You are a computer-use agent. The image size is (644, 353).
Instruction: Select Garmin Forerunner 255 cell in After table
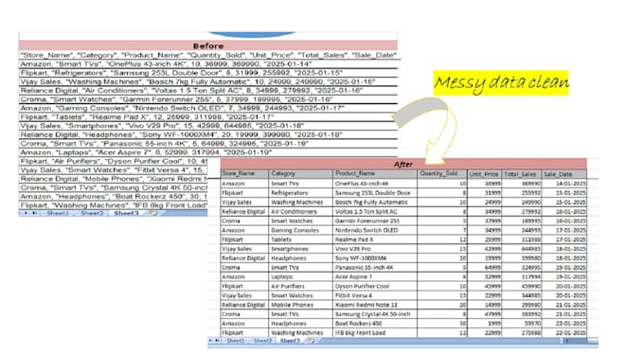(375, 221)
